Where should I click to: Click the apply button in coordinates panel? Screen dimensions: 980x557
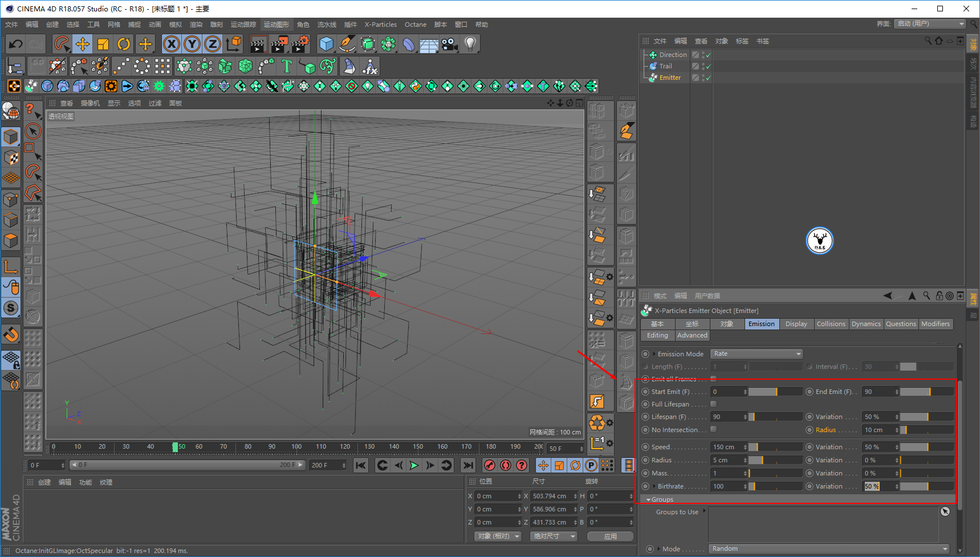611,536
